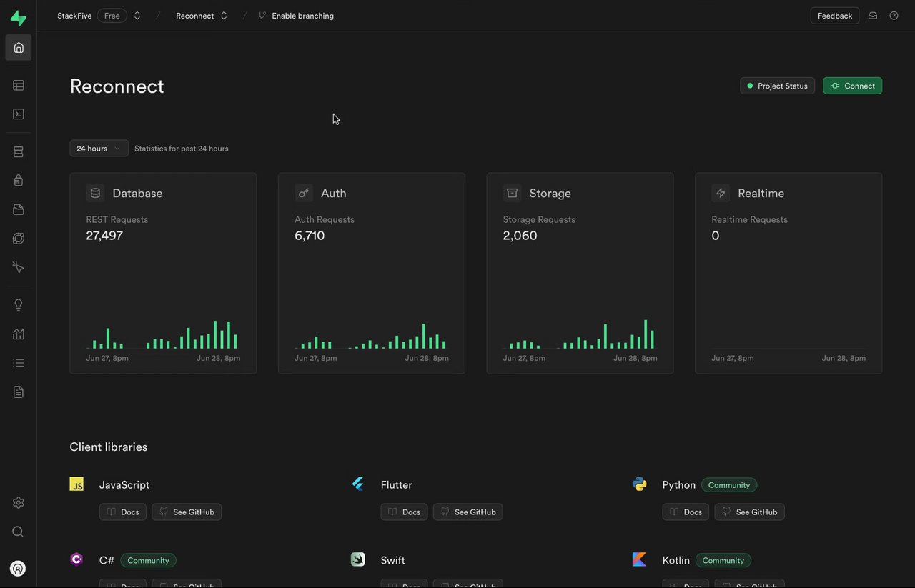Click the Supabase logo in the sidebar
915x588 pixels.
[x=19, y=19]
